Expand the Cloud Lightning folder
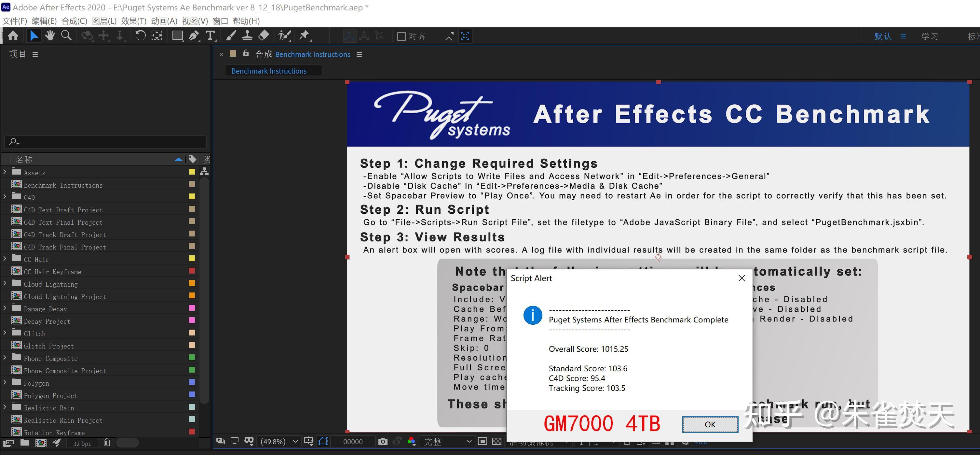This screenshot has height=455, width=980. (5, 284)
